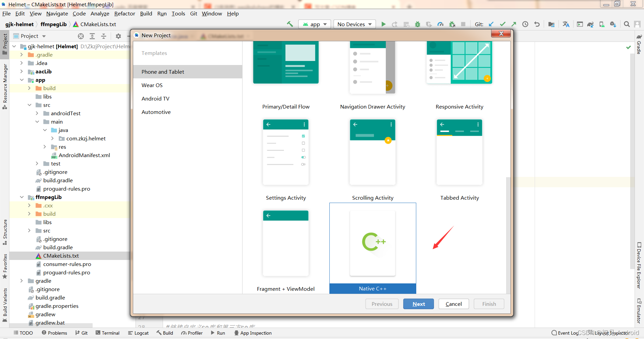Open the Logcat tool window
Screen dimensions: 644x339
138,333
